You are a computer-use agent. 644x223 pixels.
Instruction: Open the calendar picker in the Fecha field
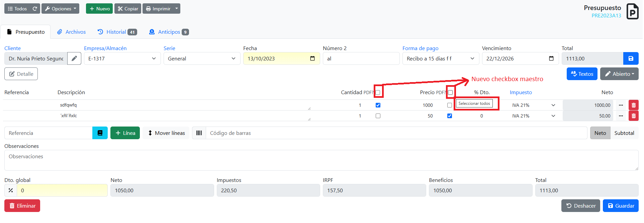point(312,58)
